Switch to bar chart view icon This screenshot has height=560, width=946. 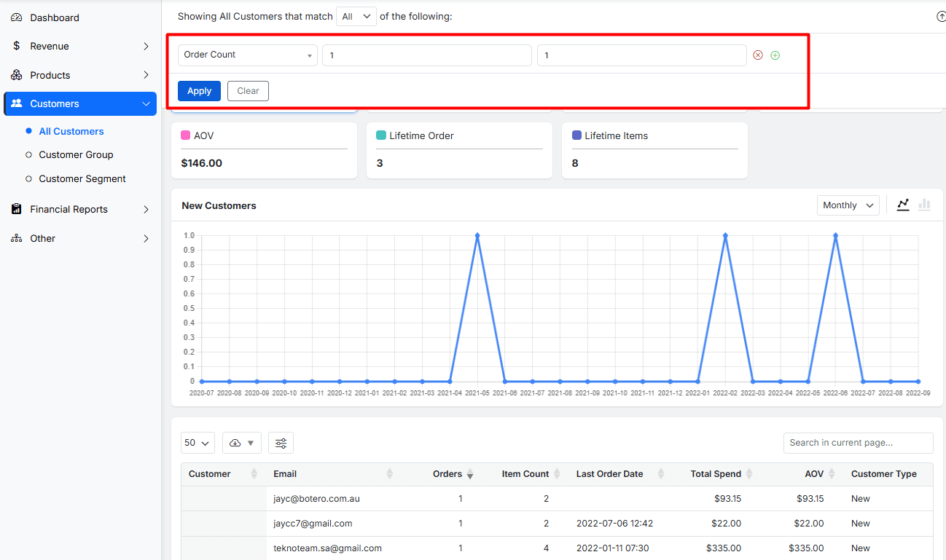(x=924, y=205)
